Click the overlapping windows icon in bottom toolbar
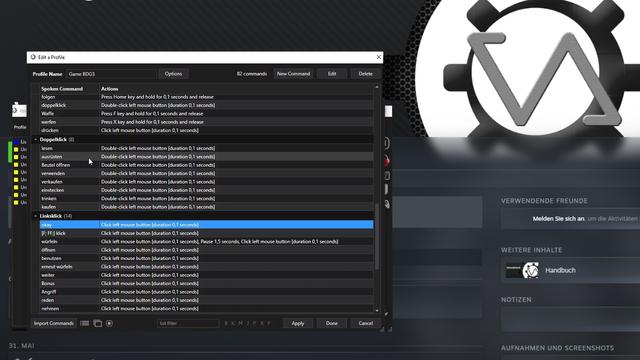640x360 pixels. click(x=98, y=323)
